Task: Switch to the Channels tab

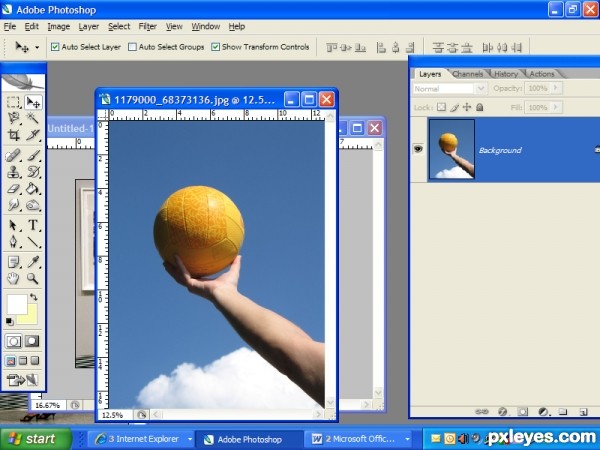Action: (467, 74)
